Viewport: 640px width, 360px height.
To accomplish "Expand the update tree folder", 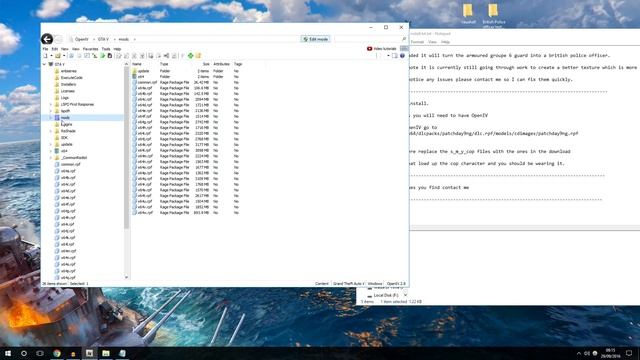I will click(51, 144).
